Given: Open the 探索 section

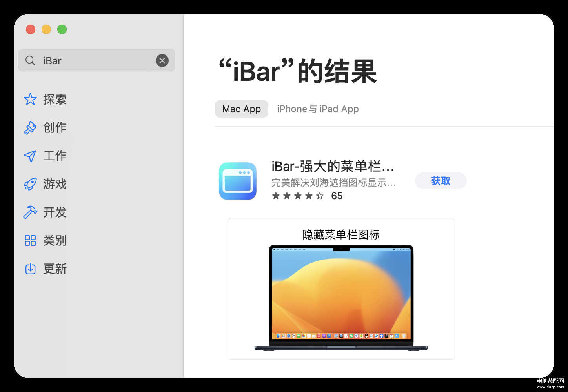Looking at the screenshot, I should click(55, 99).
